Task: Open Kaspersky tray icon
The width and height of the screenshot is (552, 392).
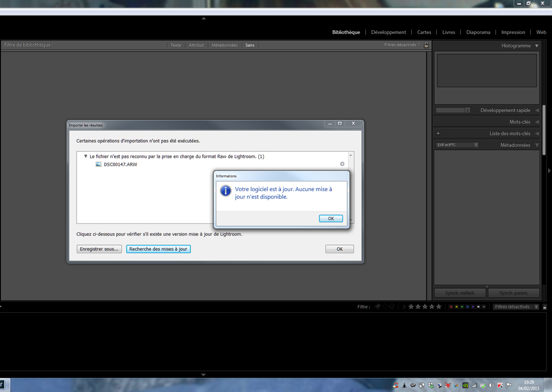Action: (500, 386)
